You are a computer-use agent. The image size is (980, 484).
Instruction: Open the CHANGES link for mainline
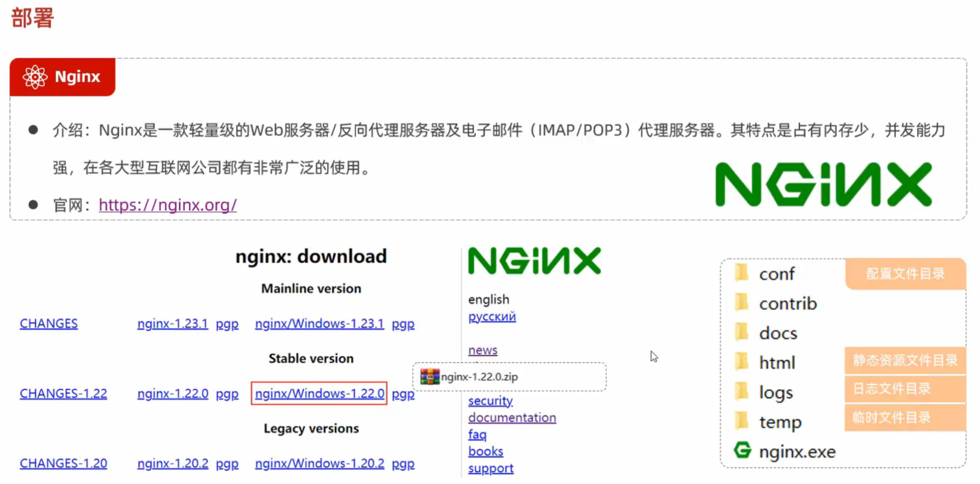coord(49,323)
